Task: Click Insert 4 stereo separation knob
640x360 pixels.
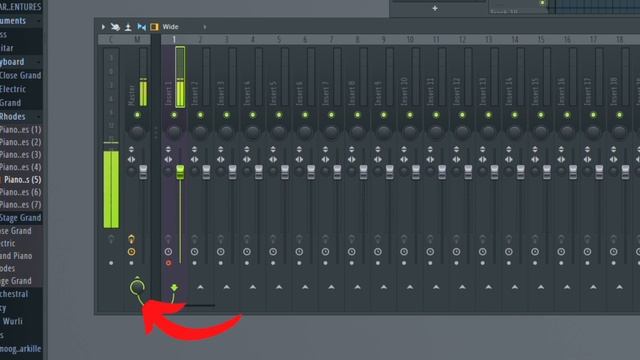Action: click(x=247, y=172)
